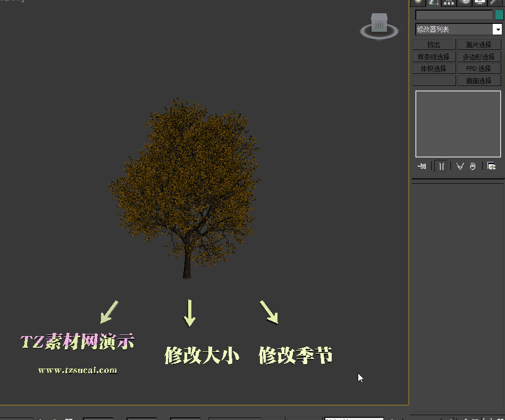Switch to the Modify command panel tab
Image resolution: width=505 pixels, height=420 pixels.
pyautogui.click(x=433, y=3)
